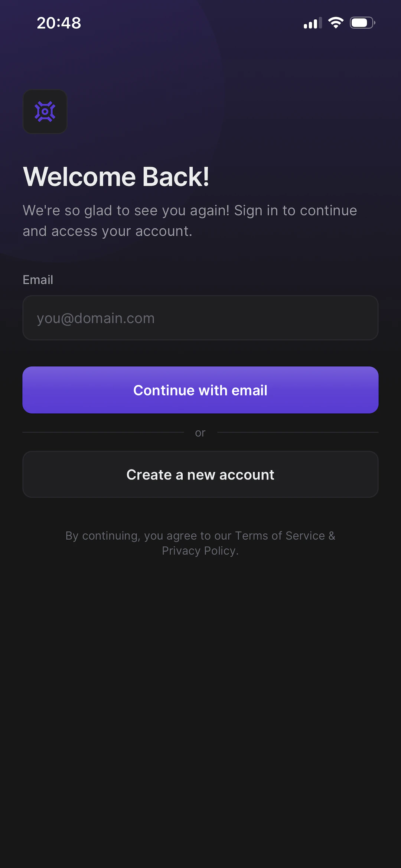401x868 pixels.
Task: Tap the divider line right of 'or'
Action: click(x=298, y=432)
